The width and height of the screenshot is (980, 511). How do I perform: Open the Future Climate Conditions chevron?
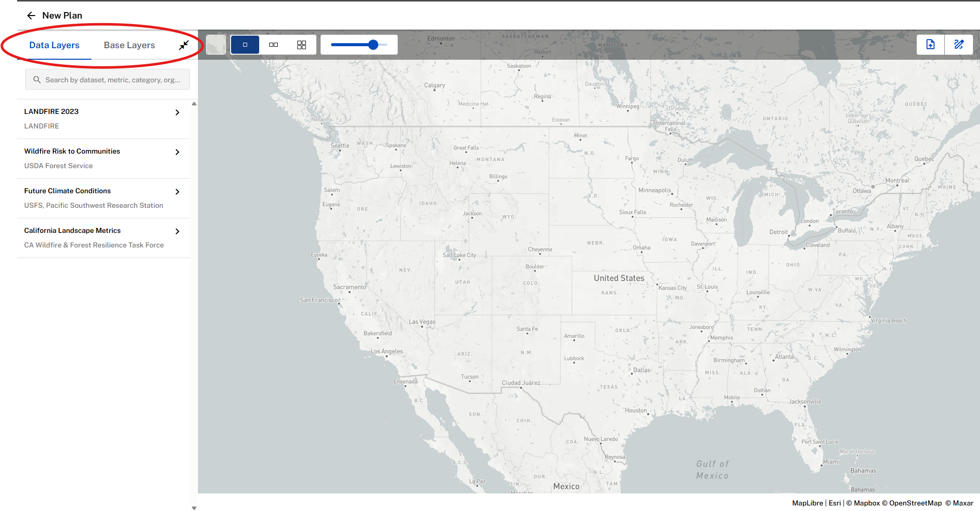click(177, 192)
